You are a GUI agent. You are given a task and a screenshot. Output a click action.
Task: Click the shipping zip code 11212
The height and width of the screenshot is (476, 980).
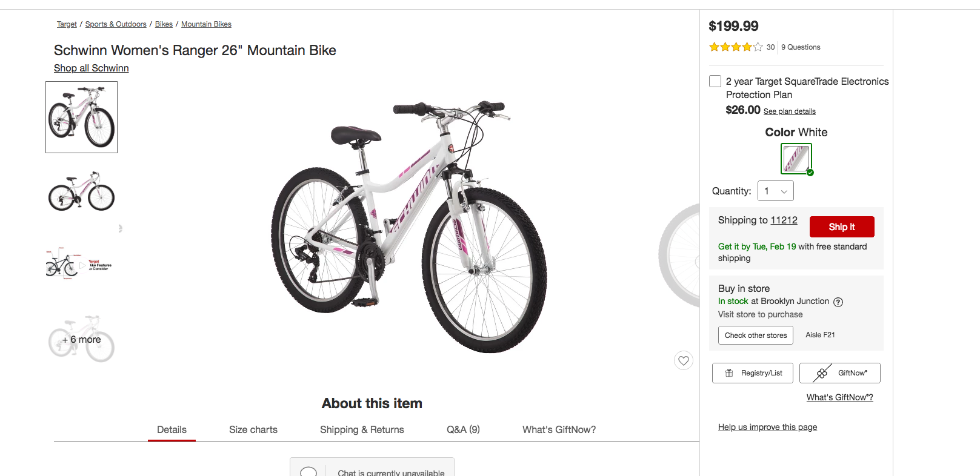[784, 220]
